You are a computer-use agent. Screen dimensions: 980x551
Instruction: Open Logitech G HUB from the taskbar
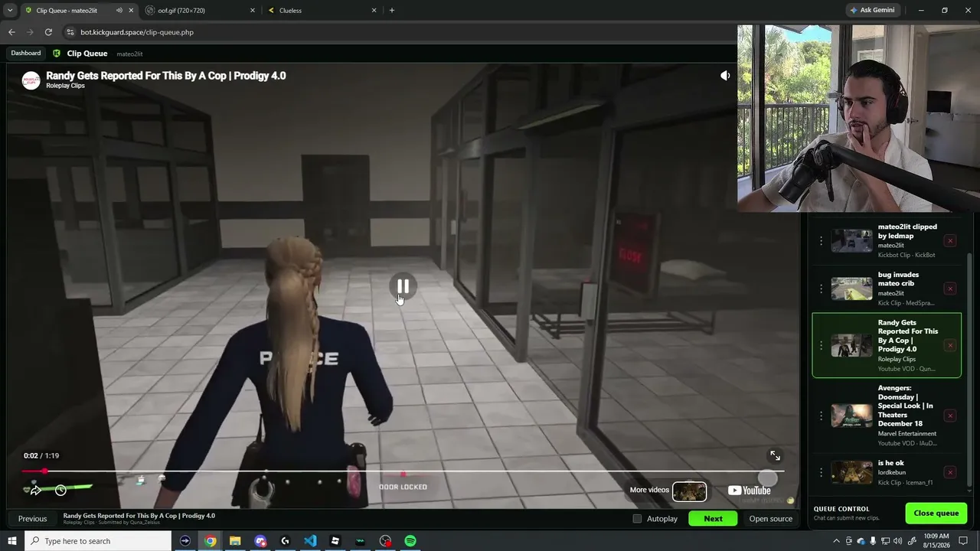click(x=285, y=541)
